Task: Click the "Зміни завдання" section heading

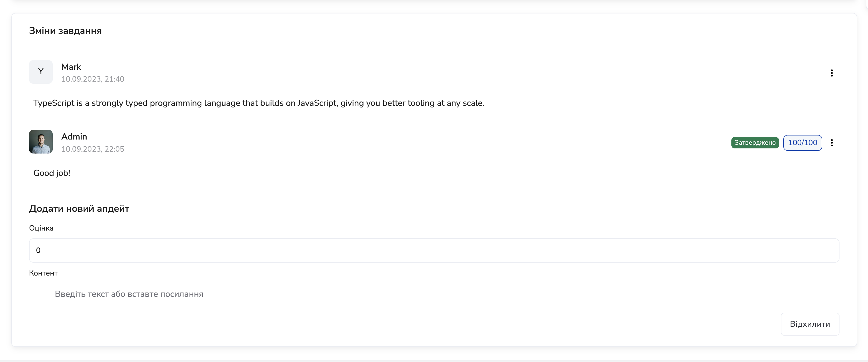Action: click(65, 31)
